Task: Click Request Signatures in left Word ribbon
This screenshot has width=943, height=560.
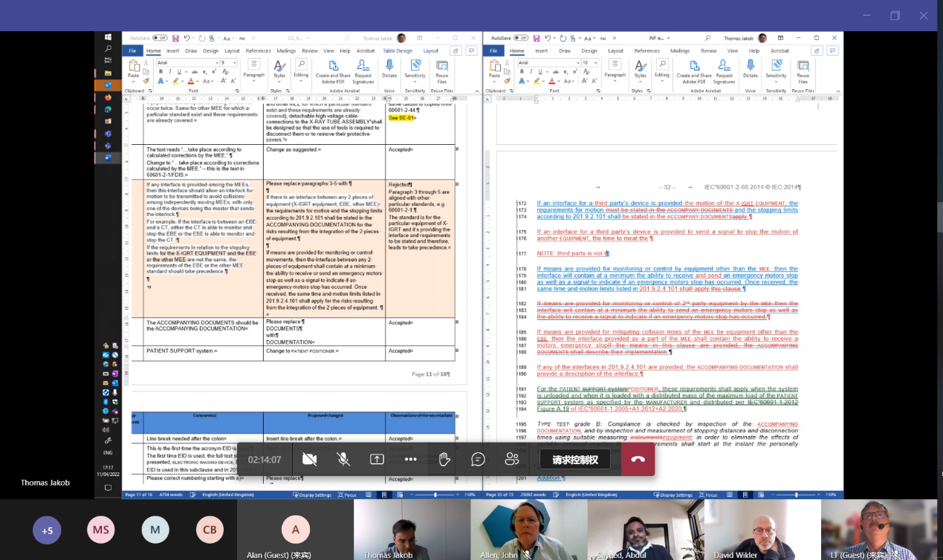Action: point(363,71)
